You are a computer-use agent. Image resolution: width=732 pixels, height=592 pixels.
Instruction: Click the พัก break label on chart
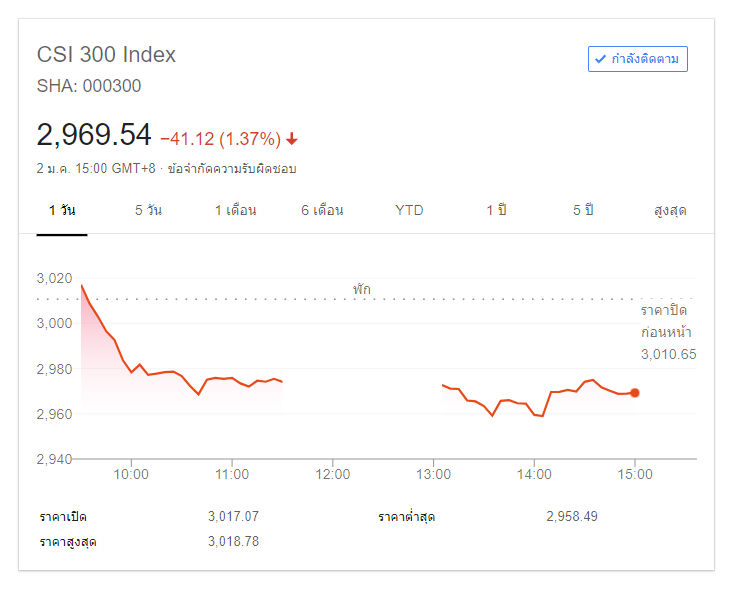pyautogui.click(x=361, y=288)
